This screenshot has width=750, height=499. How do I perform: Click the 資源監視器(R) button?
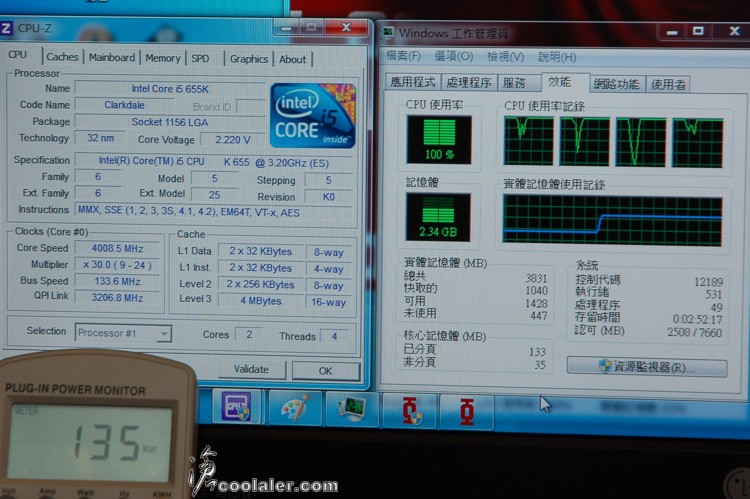647,367
